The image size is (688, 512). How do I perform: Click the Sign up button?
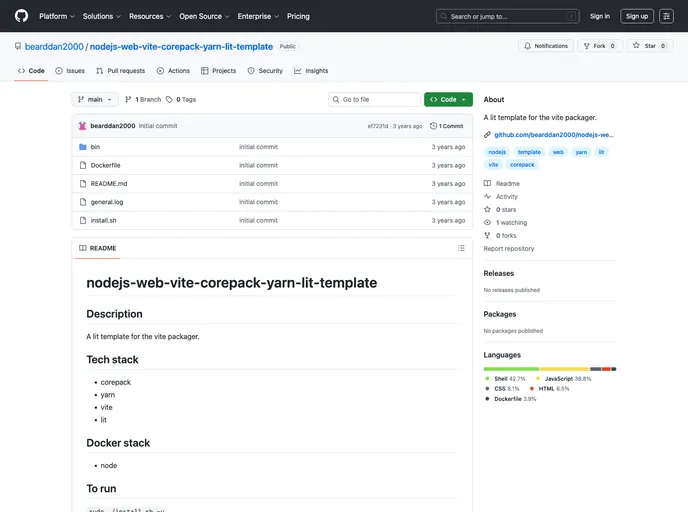click(637, 16)
